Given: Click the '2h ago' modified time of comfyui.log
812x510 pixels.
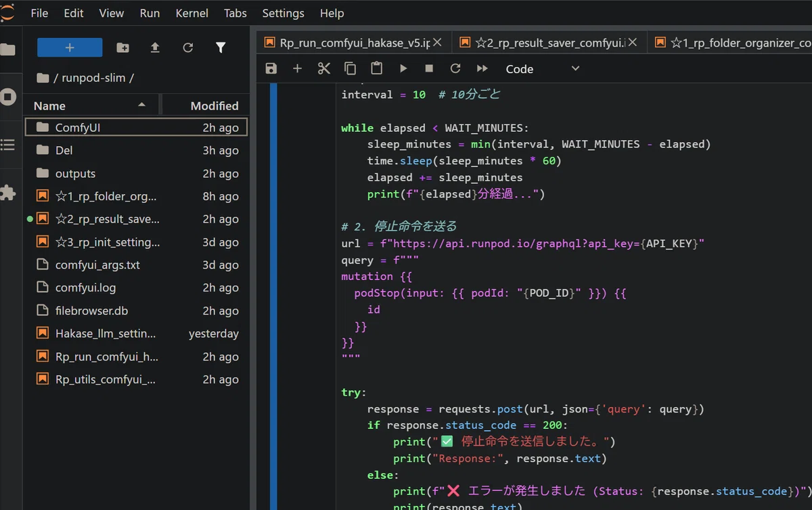Looking at the screenshot, I should [221, 287].
